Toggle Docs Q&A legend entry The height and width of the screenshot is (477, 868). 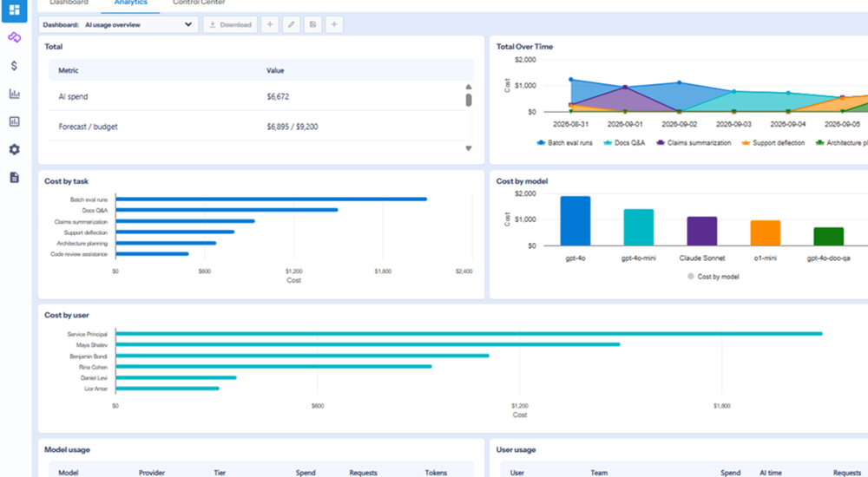coord(624,143)
